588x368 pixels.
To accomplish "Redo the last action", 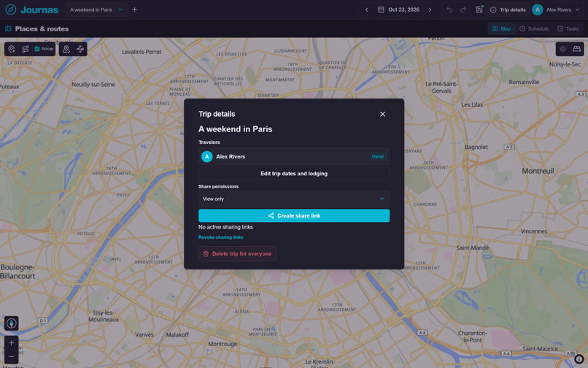I will pyautogui.click(x=463, y=9).
